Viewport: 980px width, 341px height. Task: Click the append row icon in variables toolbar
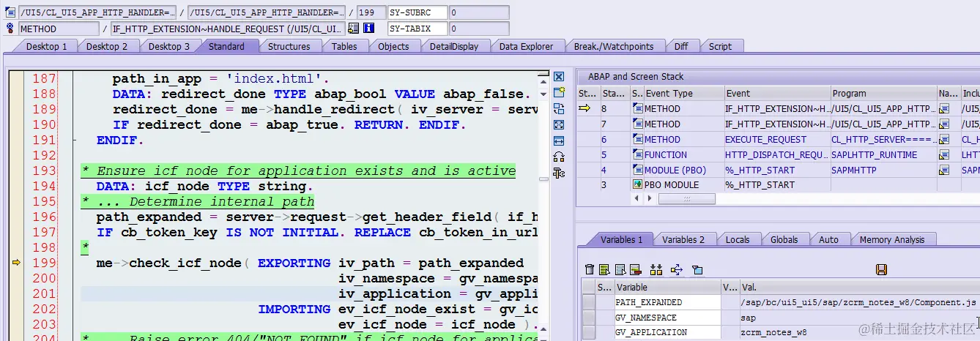click(x=620, y=270)
